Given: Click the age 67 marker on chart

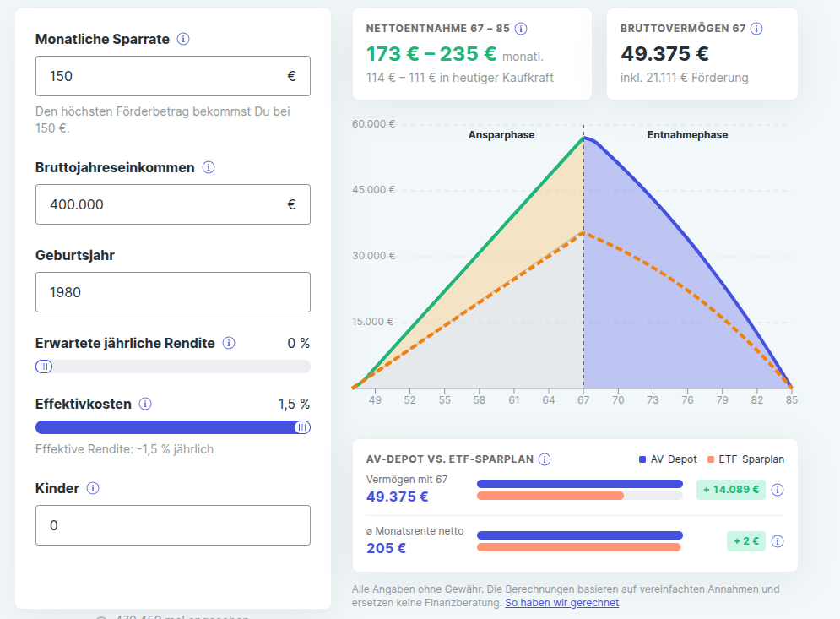Looking at the screenshot, I should (x=583, y=399).
